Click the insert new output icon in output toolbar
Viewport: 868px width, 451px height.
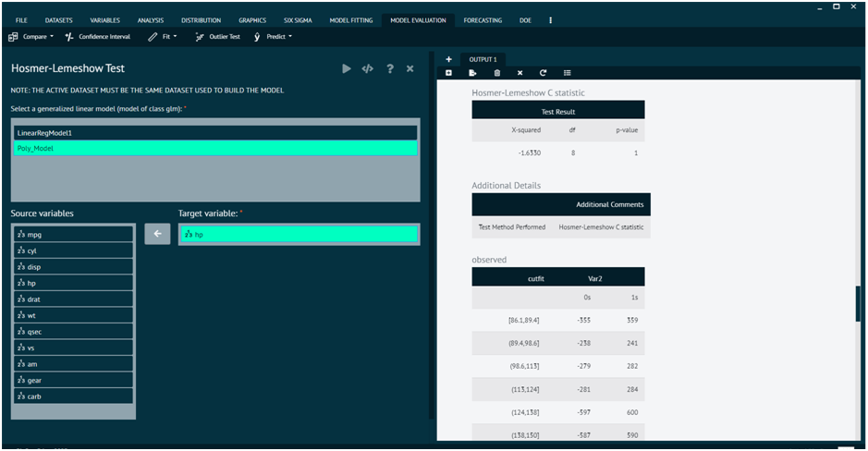pos(449,73)
